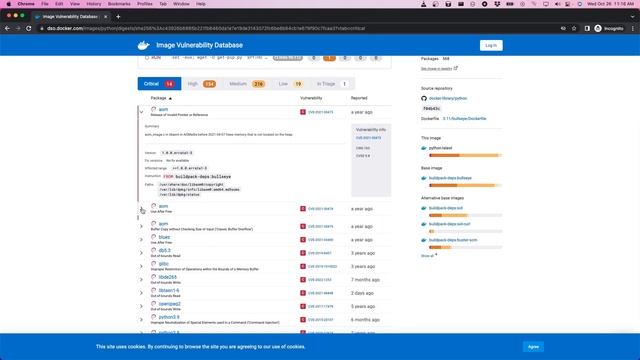Open the libtasn1-6 package link
Screen dimensions: 640x360
coord(169,291)
